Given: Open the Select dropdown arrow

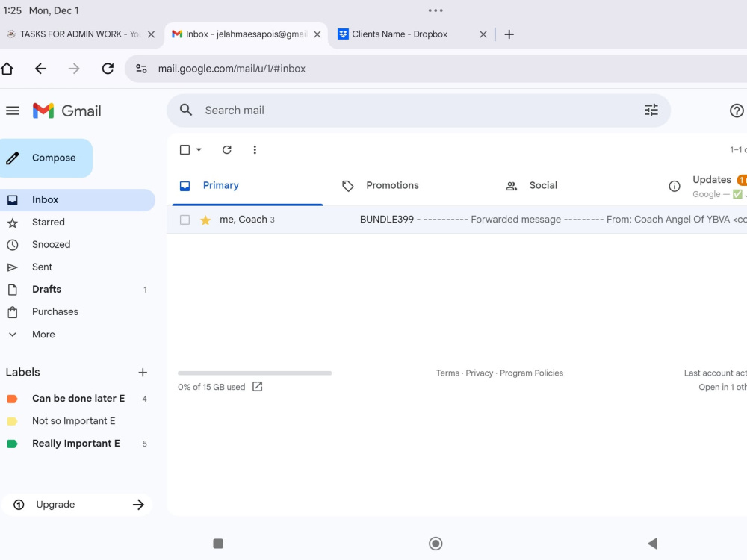Looking at the screenshot, I should click(199, 150).
